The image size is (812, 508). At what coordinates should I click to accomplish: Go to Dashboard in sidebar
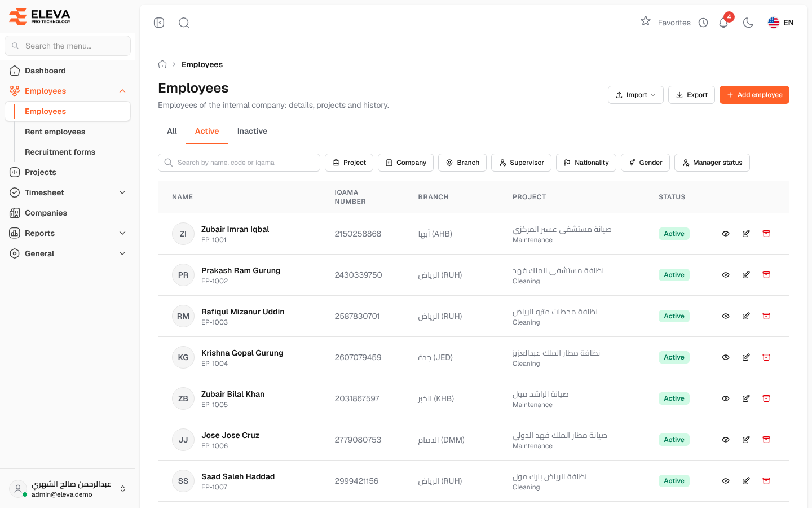[68, 71]
